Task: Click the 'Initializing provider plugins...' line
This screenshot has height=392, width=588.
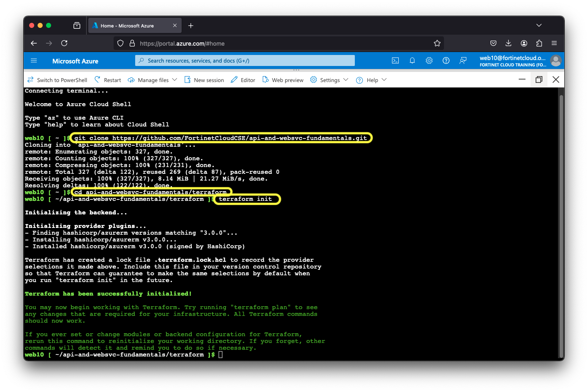Action: pyautogui.click(x=85, y=226)
